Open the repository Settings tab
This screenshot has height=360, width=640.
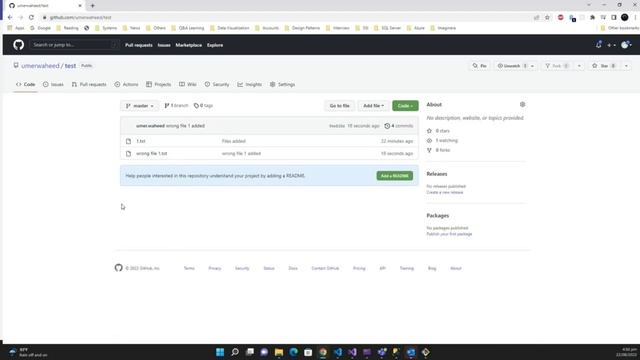pyautogui.click(x=282, y=84)
